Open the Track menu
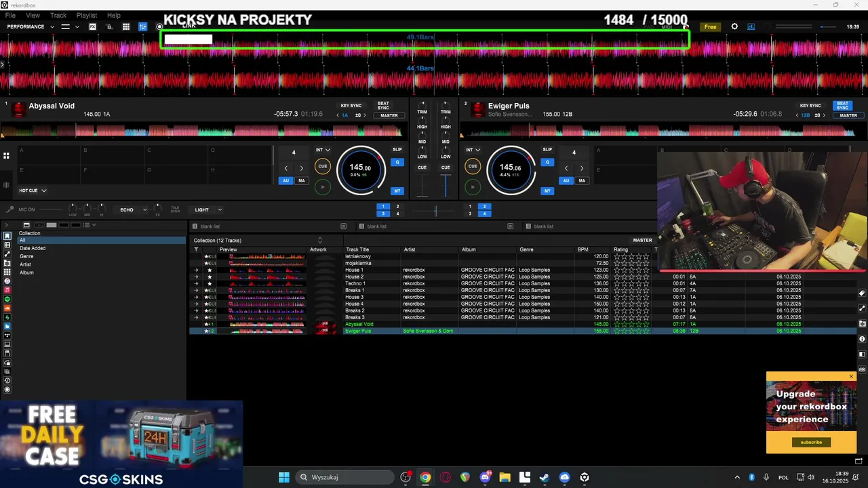Viewport: 868px width, 488px height. [58, 15]
